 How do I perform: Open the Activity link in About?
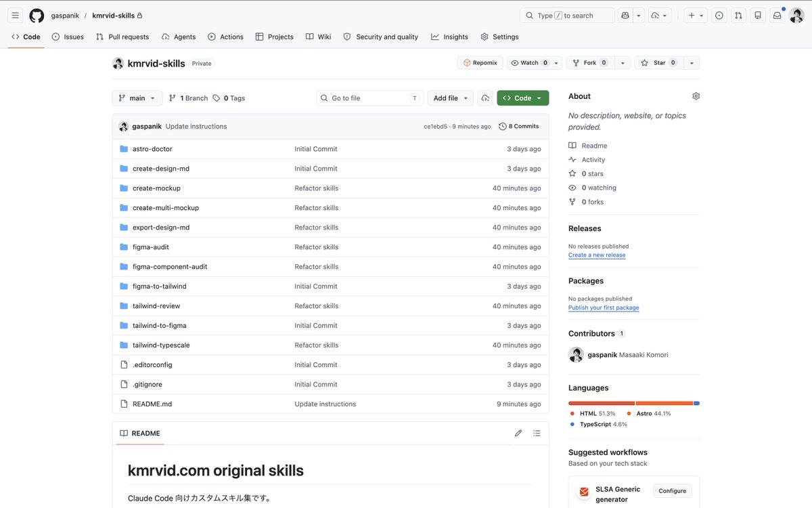(x=587, y=160)
